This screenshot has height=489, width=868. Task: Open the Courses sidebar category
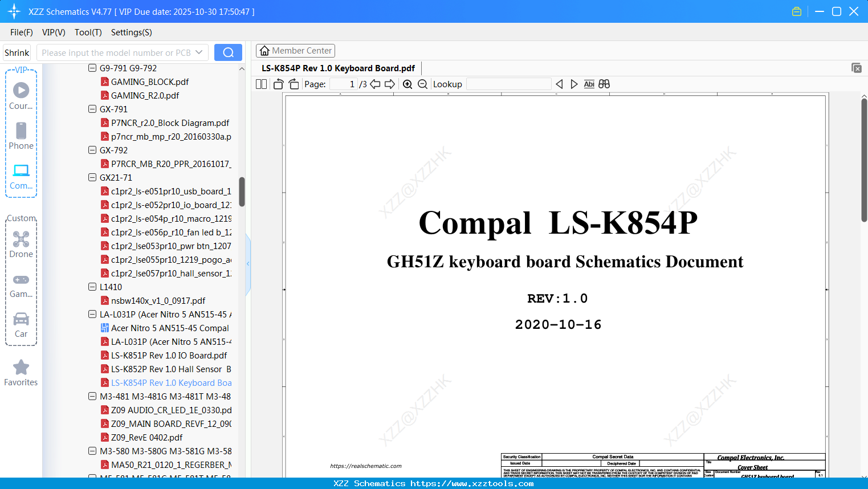pyautogui.click(x=21, y=96)
